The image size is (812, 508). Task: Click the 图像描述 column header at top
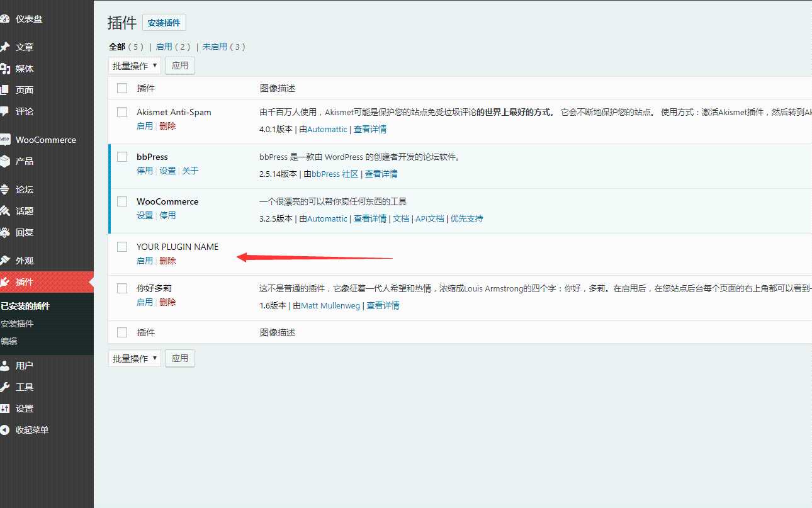(x=278, y=88)
